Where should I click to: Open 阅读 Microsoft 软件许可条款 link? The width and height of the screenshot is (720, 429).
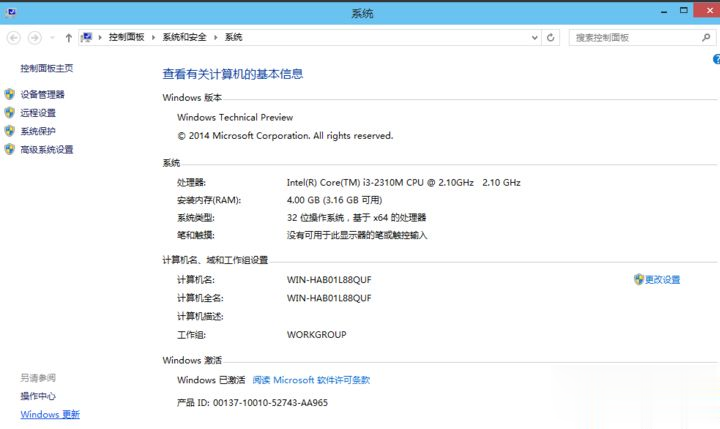click(x=311, y=380)
